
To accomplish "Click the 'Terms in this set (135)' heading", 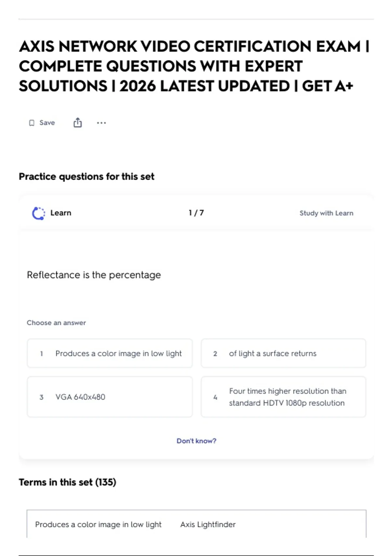I will (x=67, y=482).
